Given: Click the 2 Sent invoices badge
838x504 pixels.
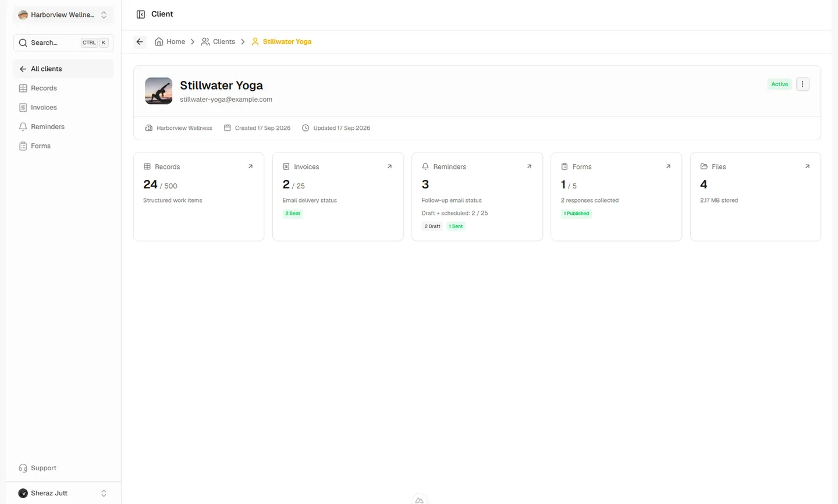Looking at the screenshot, I should click(x=293, y=214).
